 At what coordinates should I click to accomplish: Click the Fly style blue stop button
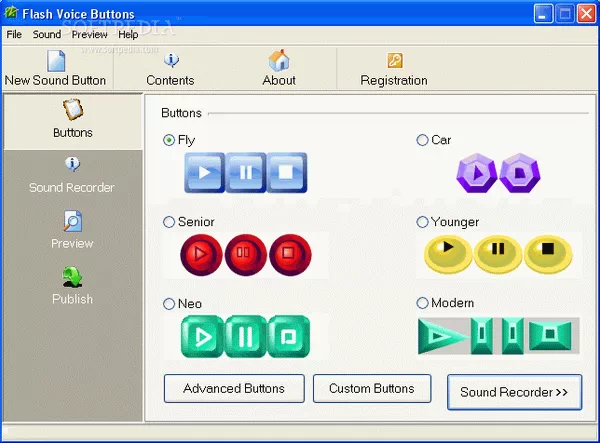tap(287, 173)
